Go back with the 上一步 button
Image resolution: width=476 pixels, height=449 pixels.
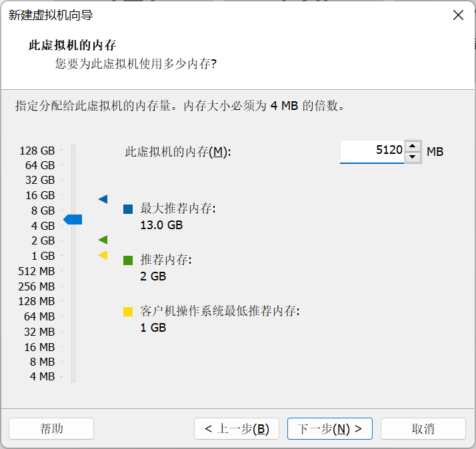coord(236,428)
